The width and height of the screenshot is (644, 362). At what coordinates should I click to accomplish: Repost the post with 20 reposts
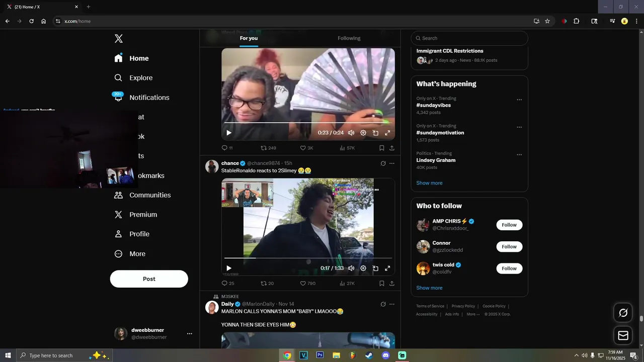[x=267, y=284]
